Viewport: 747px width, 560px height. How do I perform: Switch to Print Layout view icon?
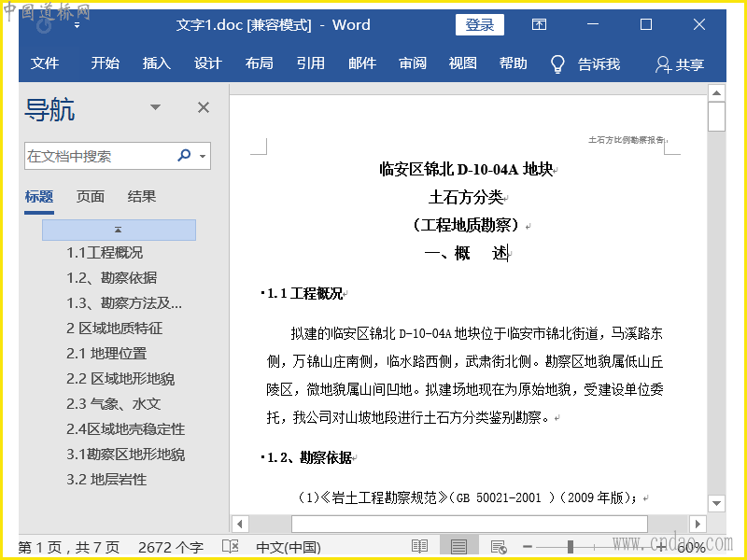click(x=458, y=547)
